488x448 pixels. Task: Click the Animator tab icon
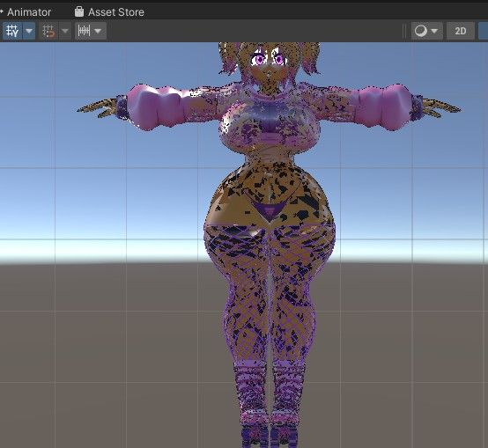(x=2, y=12)
